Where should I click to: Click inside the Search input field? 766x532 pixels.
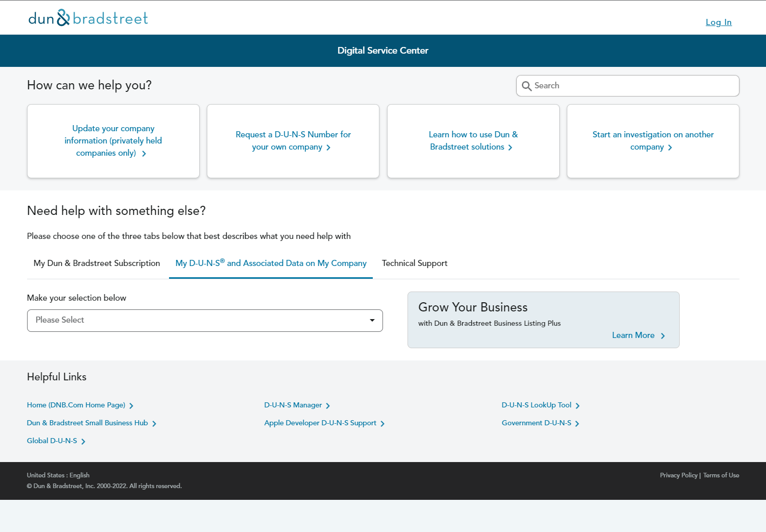(633, 86)
